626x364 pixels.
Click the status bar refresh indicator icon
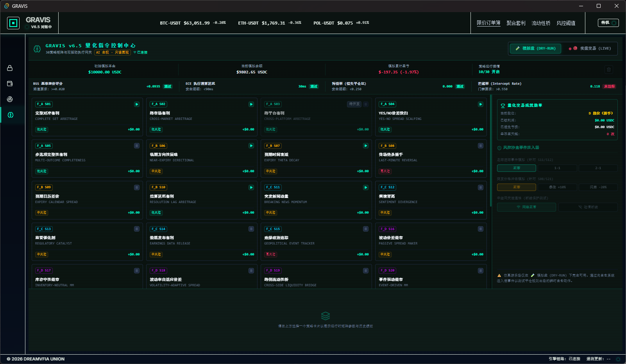(618, 359)
